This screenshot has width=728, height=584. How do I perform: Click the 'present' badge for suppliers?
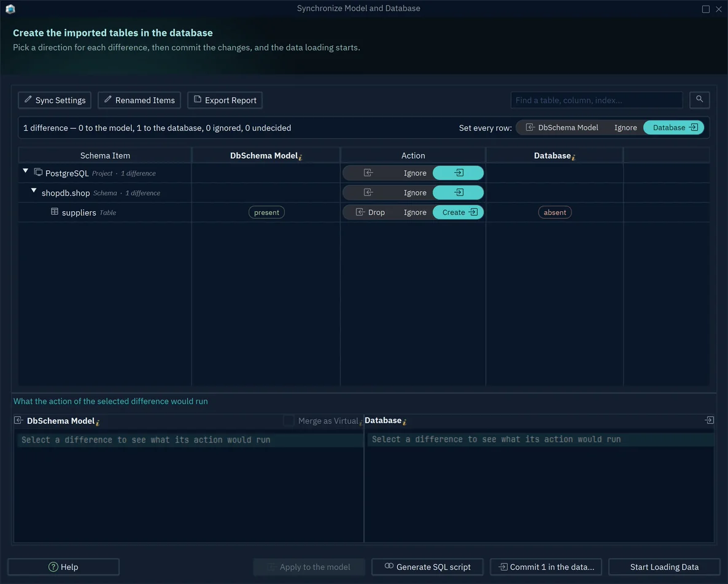pos(266,212)
